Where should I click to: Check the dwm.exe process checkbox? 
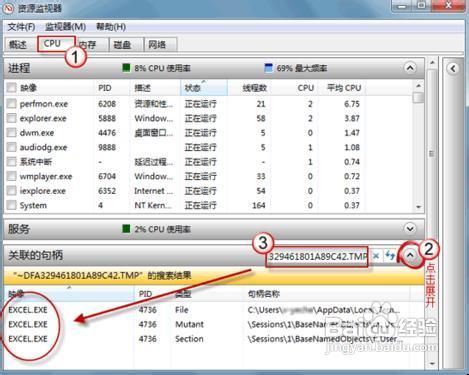pyautogui.click(x=11, y=133)
